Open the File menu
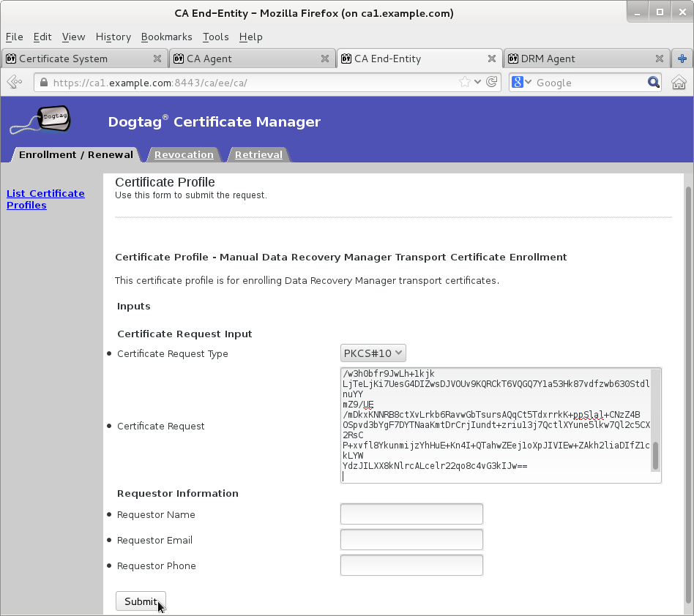 (x=14, y=37)
